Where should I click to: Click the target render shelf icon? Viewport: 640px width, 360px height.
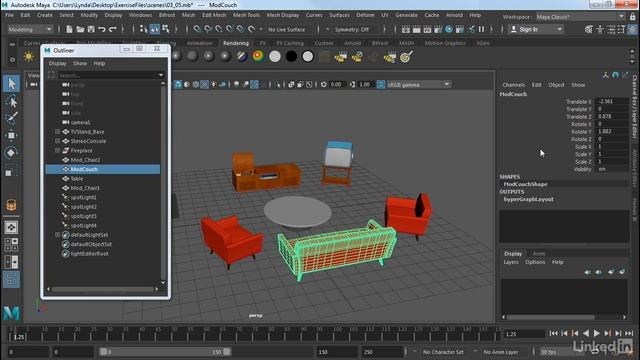tap(405, 56)
